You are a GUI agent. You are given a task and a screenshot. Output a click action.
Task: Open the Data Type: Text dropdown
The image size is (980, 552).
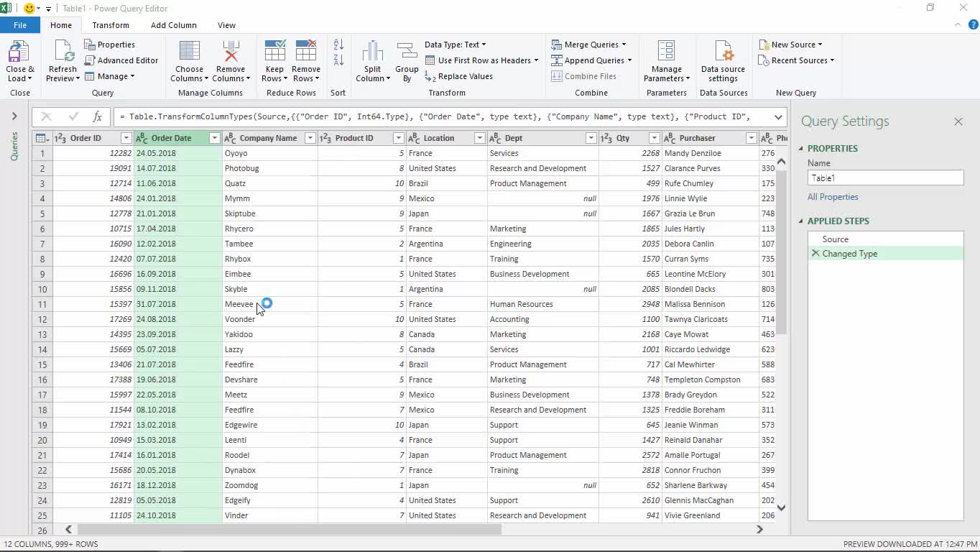point(455,45)
